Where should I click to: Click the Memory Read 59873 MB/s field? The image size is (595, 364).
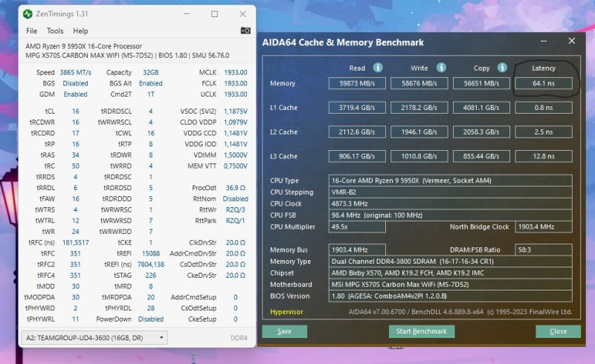click(x=357, y=83)
